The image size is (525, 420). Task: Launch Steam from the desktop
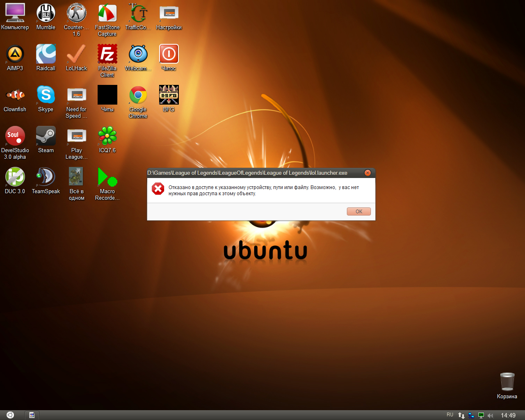(46, 140)
